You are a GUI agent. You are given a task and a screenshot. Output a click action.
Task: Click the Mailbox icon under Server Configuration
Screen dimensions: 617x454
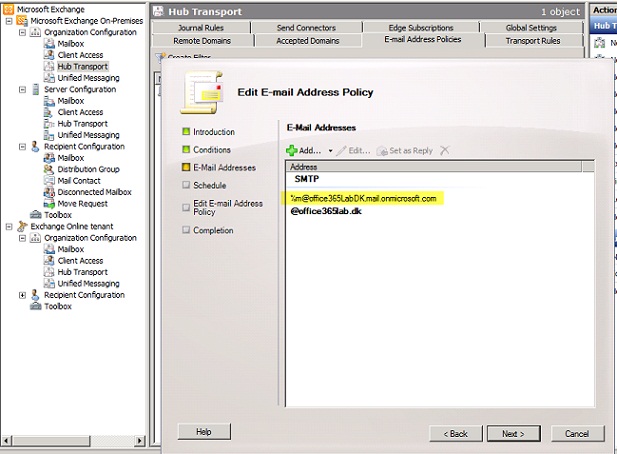point(49,101)
